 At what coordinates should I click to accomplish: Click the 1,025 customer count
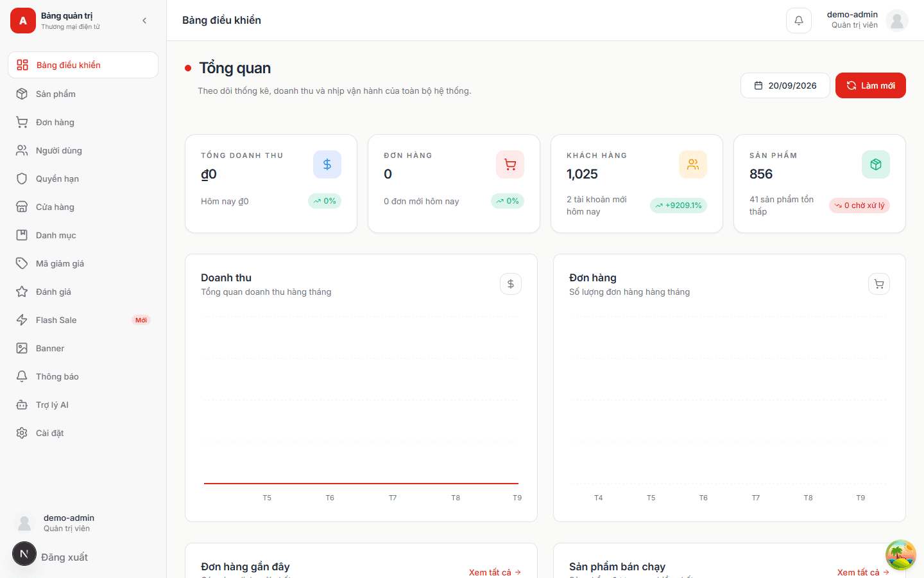click(x=582, y=174)
